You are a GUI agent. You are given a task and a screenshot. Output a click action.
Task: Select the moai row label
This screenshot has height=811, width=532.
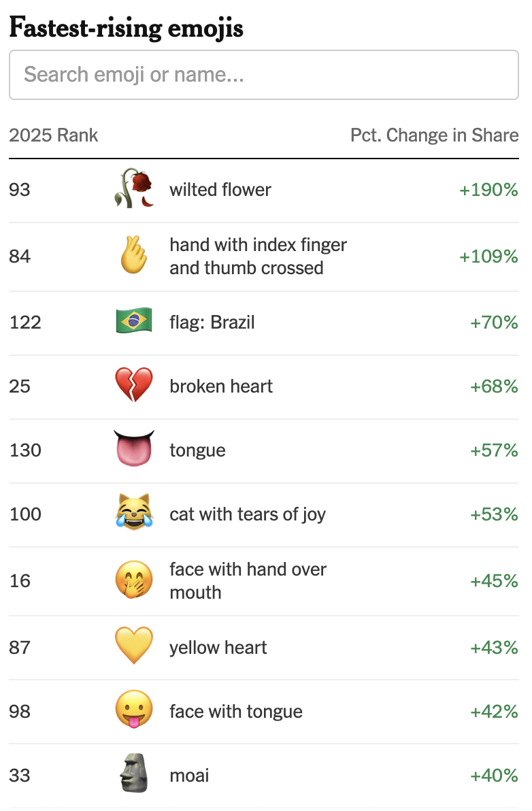(189, 776)
